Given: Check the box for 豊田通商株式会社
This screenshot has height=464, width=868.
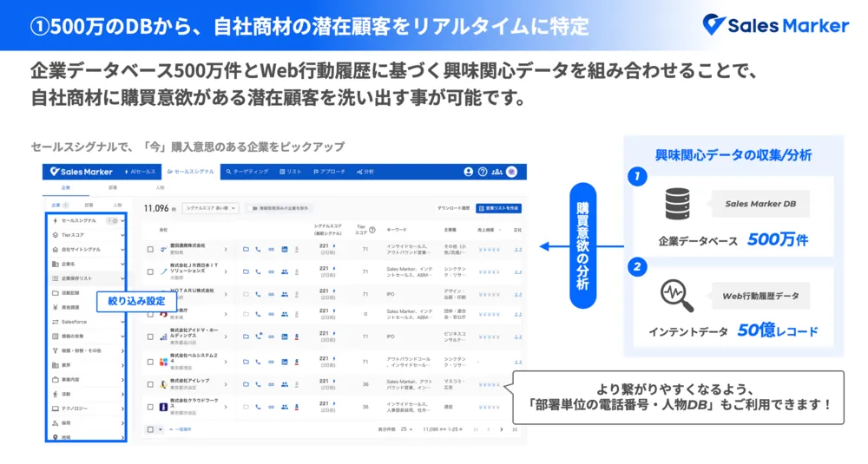Looking at the screenshot, I should coord(150,250).
